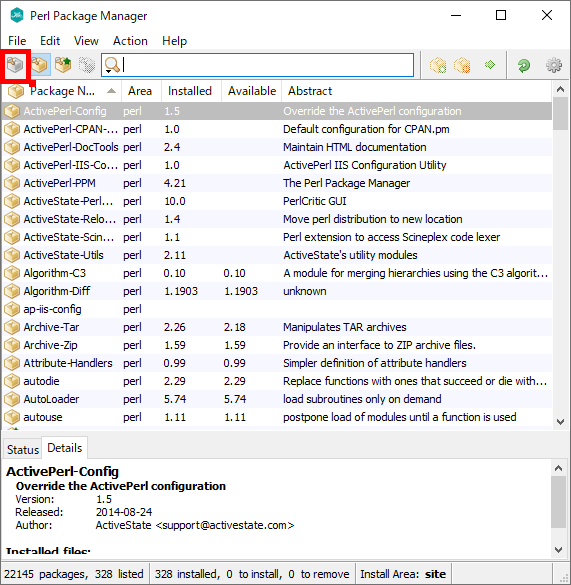Click the package icon beside Algorithm-Diff
Screen dimensions: 571x585
(12, 291)
